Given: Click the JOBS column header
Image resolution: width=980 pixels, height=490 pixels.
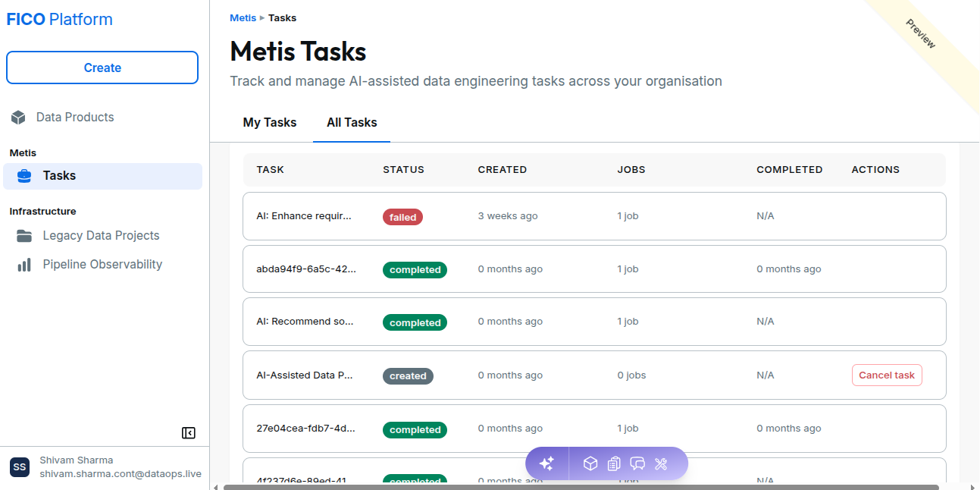Looking at the screenshot, I should [x=631, y=170].
